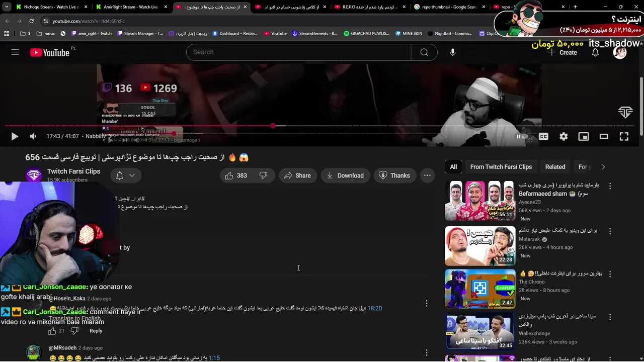Toggle closed captions on the player
Image resolution: width=644 pixels, height=362 pixels.
pyautogui.click(x=543, y=136)
